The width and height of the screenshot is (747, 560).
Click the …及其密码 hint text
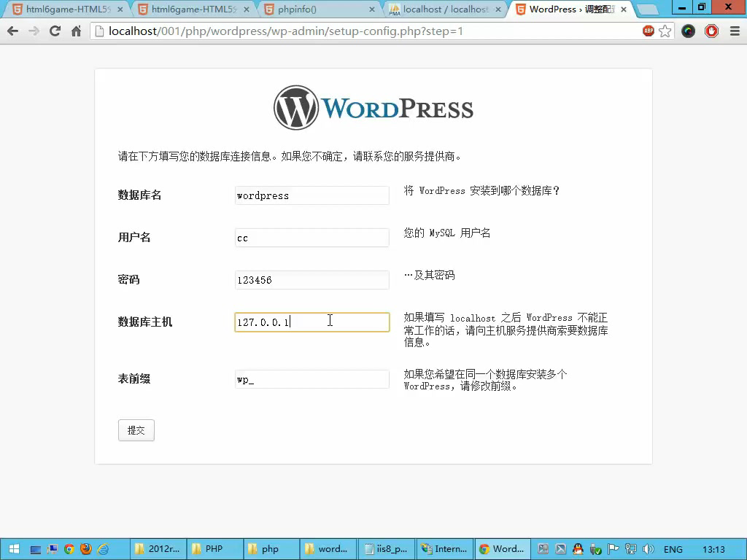click(429, 275)
